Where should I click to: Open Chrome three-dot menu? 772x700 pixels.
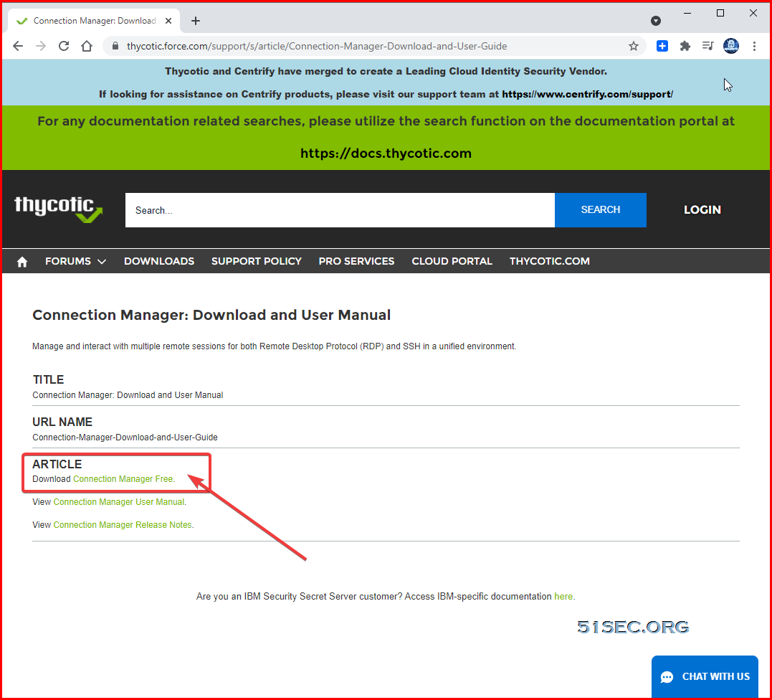point(754,47)
